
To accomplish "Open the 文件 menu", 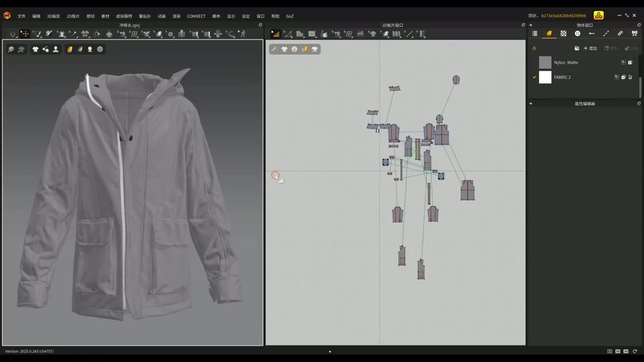I will tap(21, 16).
